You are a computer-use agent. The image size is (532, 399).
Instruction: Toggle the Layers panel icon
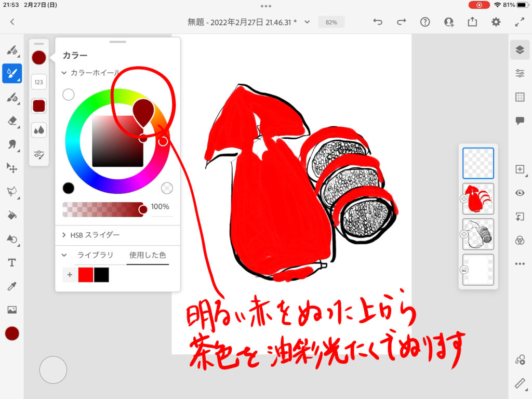coord(520,50)
